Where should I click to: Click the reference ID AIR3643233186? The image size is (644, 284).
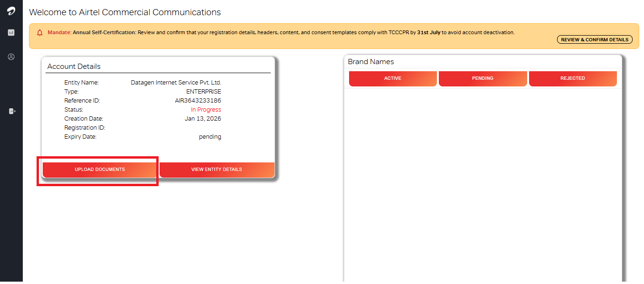(x=198, y=101)
